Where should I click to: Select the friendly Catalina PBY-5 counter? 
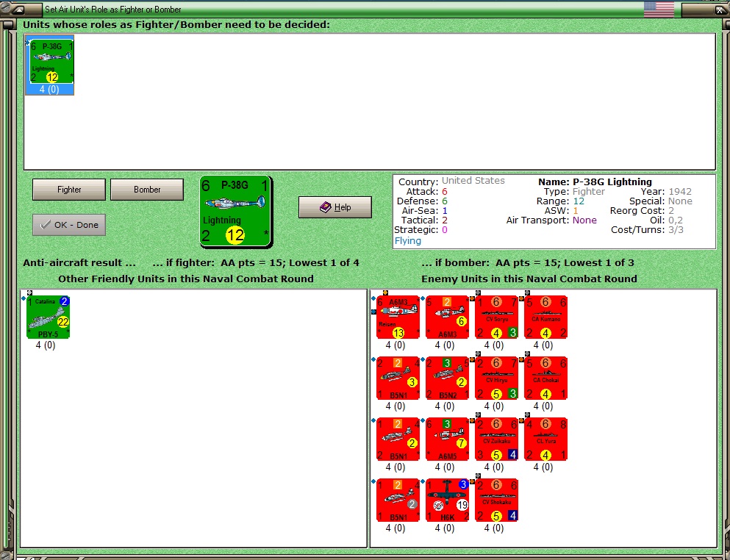(x=48, y=317)
